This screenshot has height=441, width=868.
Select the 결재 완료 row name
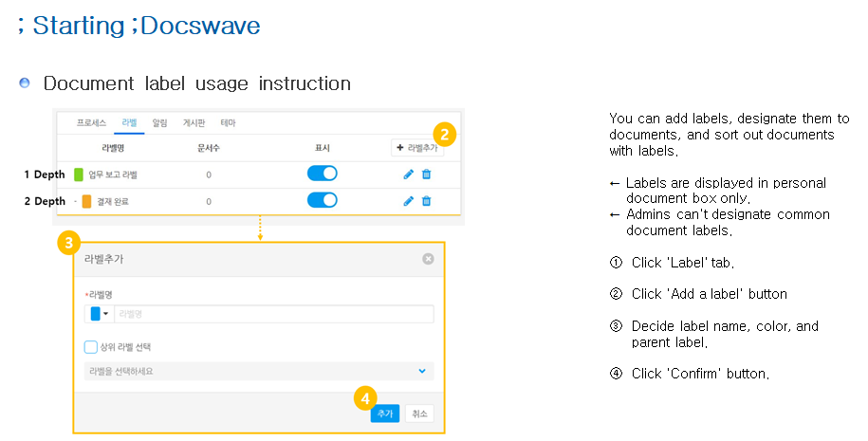113,201
